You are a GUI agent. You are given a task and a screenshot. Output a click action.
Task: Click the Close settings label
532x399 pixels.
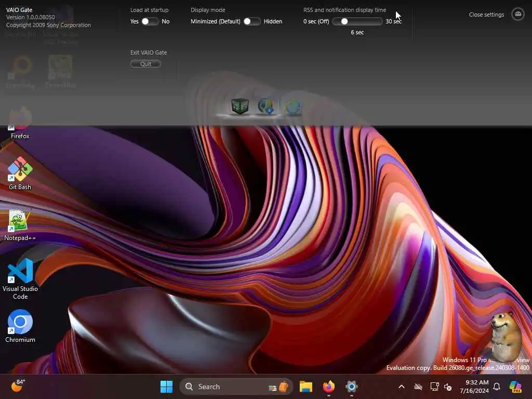pos(486,15)
